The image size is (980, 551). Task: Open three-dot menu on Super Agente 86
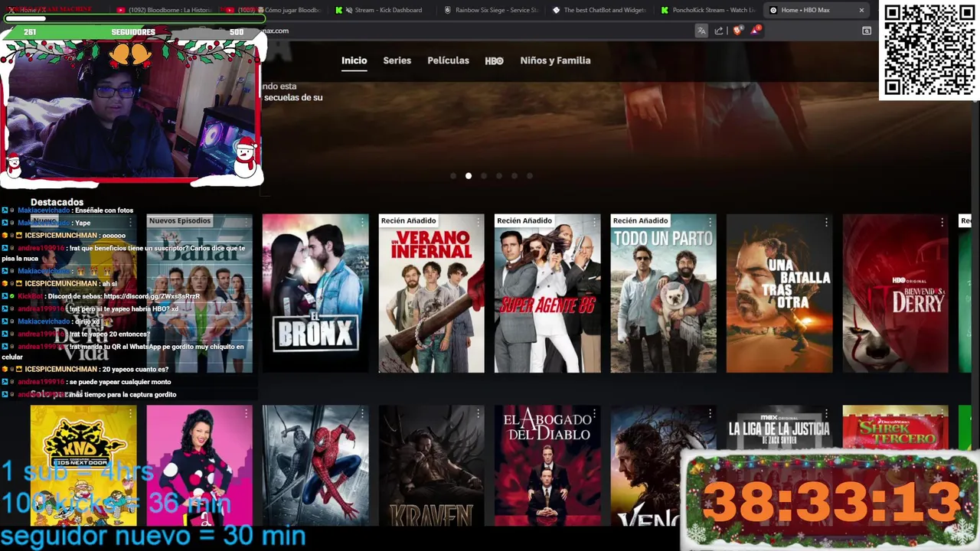click(x=594, y=222)
